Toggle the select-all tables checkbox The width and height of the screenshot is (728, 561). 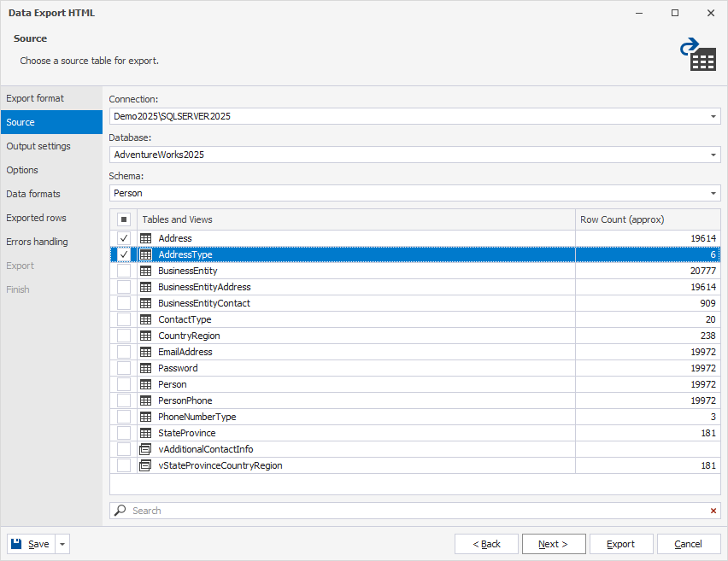point(124,219)
